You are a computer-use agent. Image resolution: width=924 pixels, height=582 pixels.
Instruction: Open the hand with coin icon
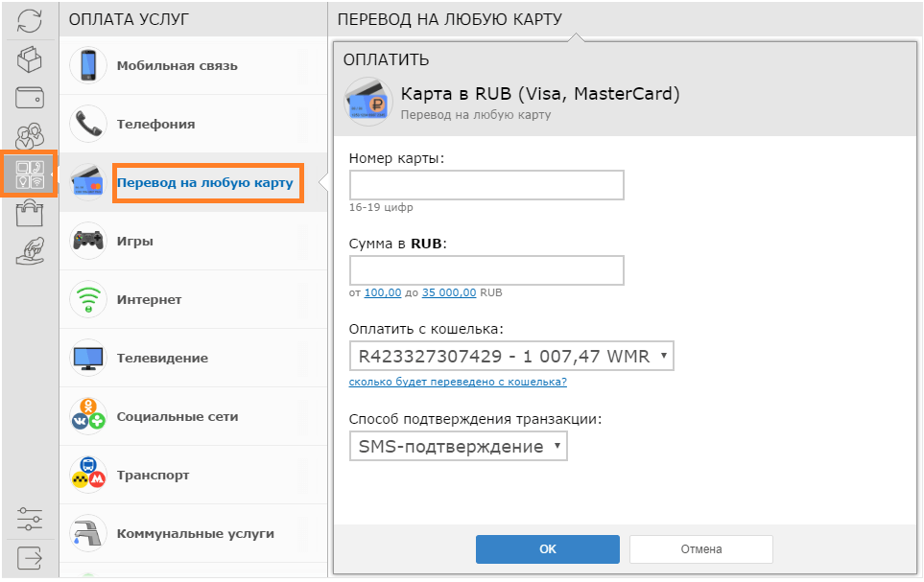coord(30,251)
